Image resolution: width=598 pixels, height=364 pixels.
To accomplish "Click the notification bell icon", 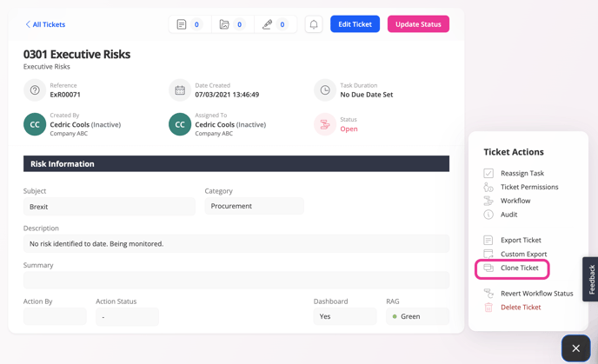I will coord(314,24).
